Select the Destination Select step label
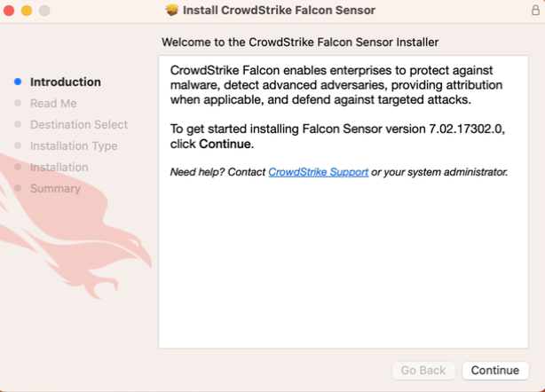This screenshot has width=545, height=392. tap(79, 124)
